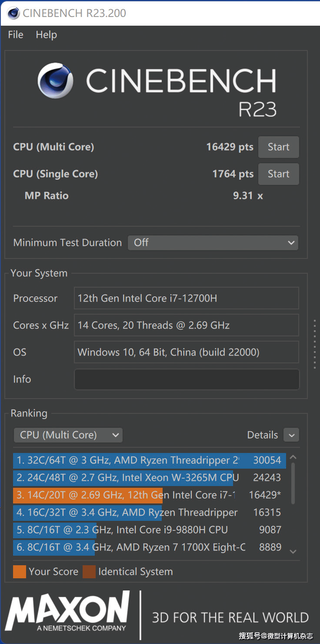Start the CPU Multi Core test

278,147
